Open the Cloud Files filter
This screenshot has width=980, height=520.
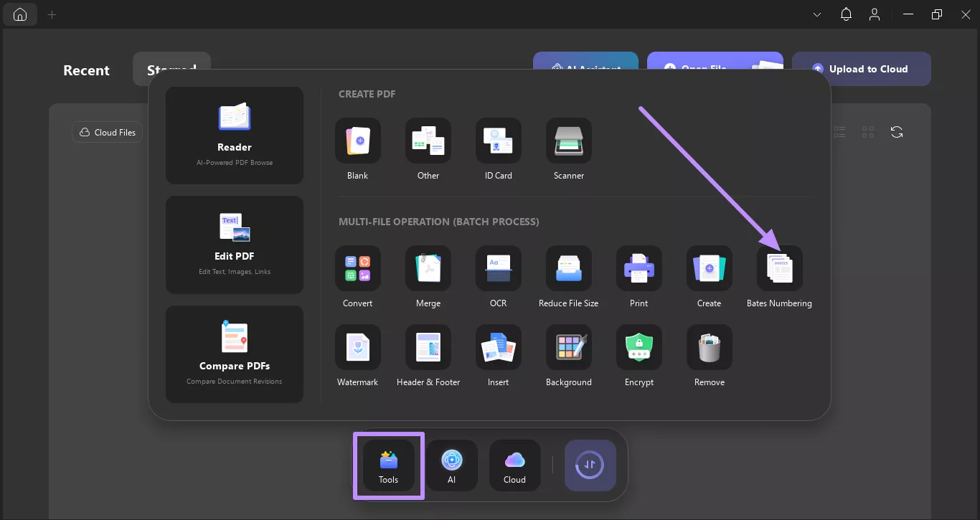click(x=108, y=132)
